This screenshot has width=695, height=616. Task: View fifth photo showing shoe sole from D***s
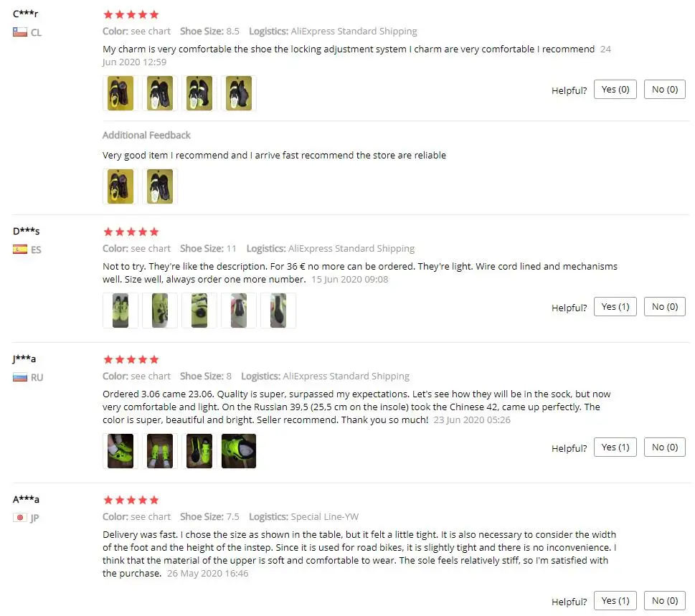point(278,311)
